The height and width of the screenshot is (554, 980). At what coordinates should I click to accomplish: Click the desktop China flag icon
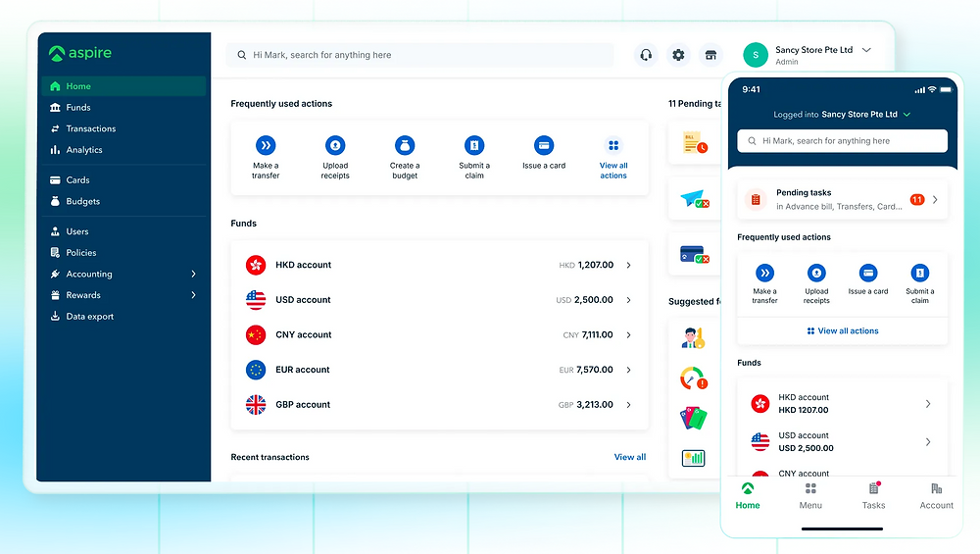click(x=256, y=335)
